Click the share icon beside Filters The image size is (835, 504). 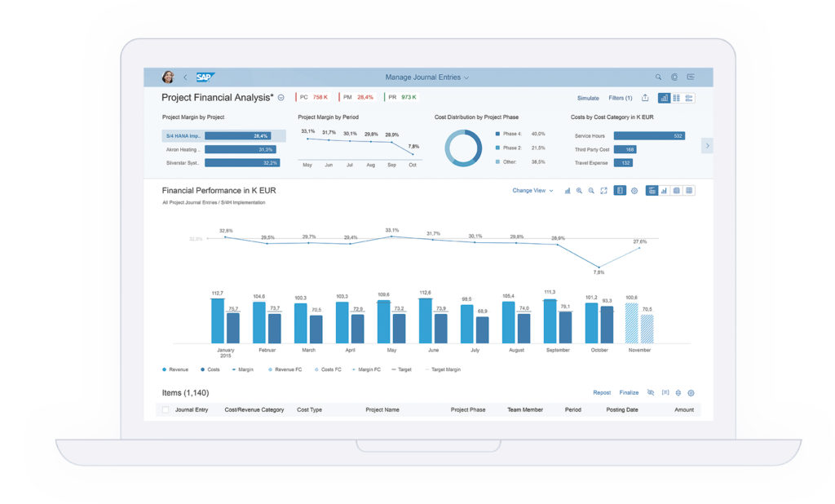coord(645,98)
